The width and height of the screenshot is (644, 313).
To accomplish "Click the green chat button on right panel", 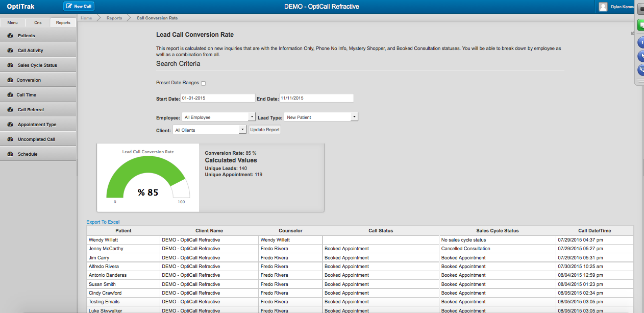I will [x=640, y=25].
